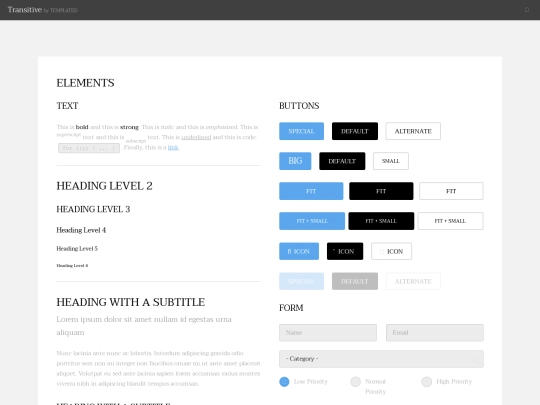Image resolution: width=540 pixels, height=405 pixels.
Task: Click the tiny Heading Level 6 text
Action: [x=72, y=266]
